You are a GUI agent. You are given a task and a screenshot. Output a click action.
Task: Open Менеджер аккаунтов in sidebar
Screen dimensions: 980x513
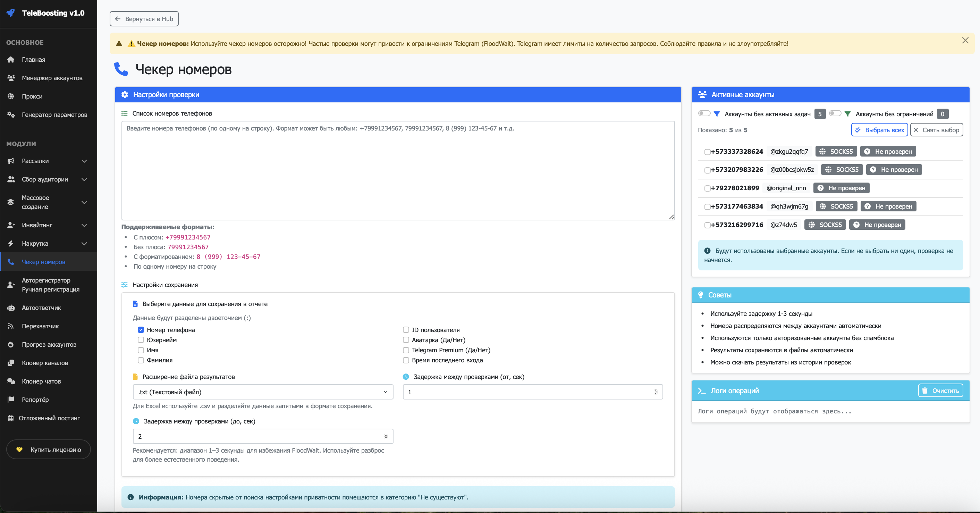[52, 78]
